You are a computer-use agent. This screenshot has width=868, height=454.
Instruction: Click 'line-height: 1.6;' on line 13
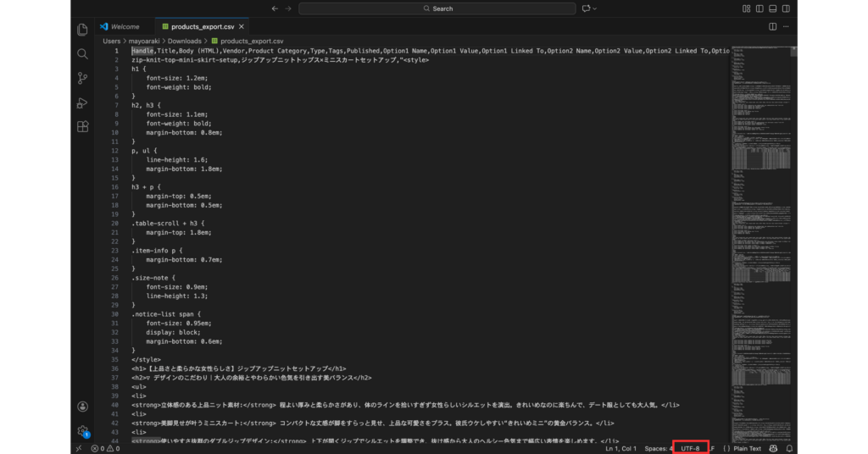pyautogui.click(x=177, y=160)
